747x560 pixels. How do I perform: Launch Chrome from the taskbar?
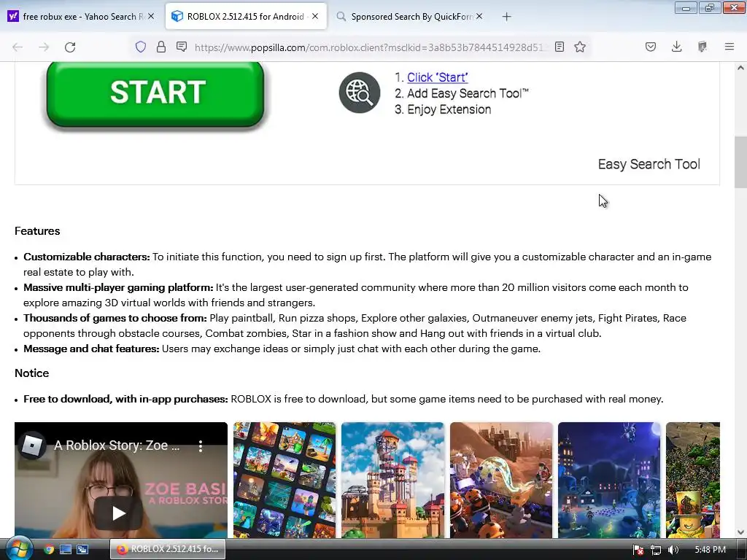pos(49,549)
